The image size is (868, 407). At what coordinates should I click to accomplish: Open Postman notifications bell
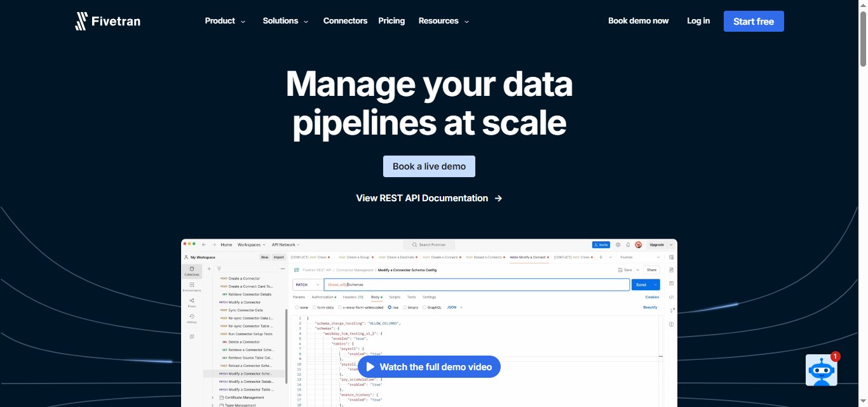click(x=628, y=244)
